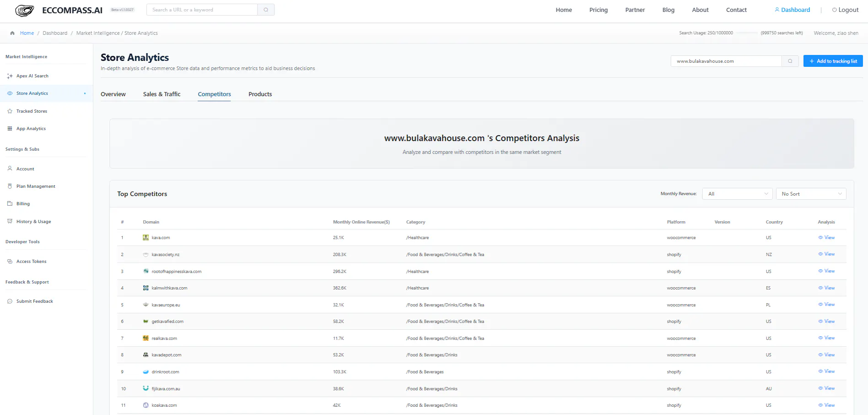Click the top search magnifier icon
This screenshot has width=868, height=415.
coord(266,10)
